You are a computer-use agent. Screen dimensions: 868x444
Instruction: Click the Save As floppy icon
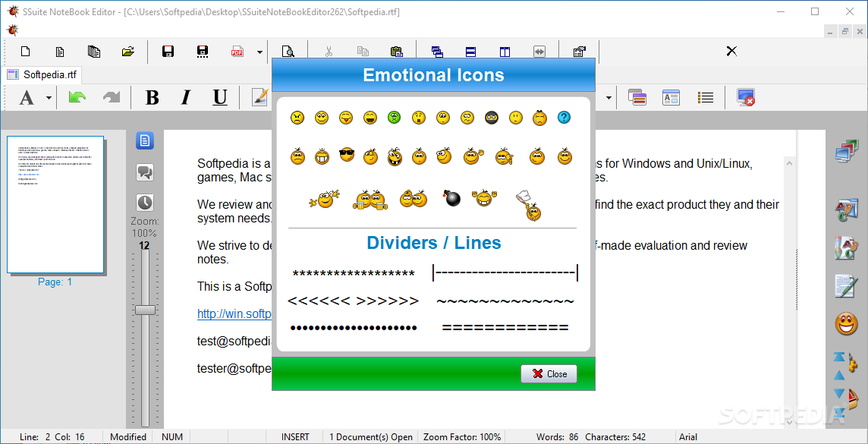coord(203,52)
